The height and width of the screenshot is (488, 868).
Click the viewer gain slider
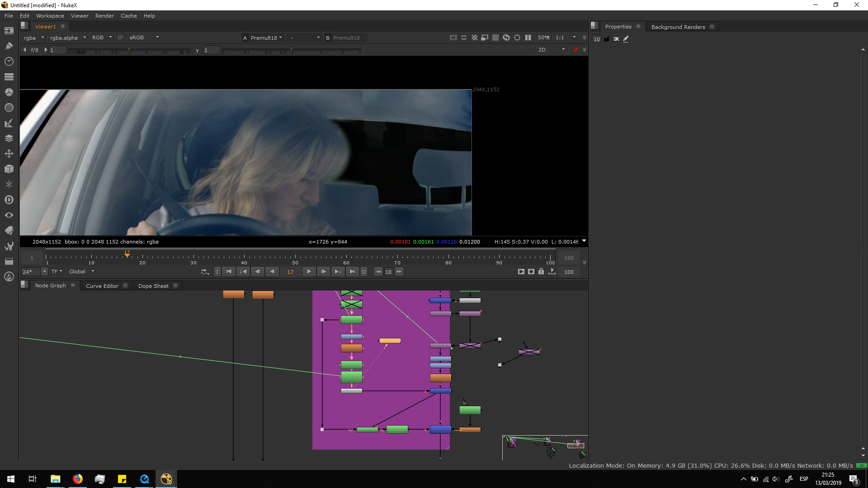(129, 50)
